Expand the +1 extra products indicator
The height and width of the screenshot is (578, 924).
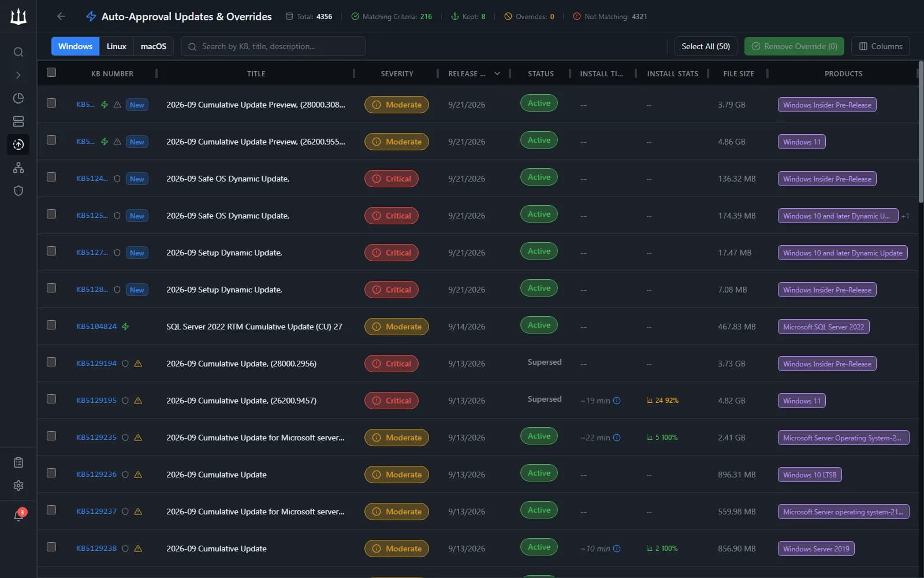(x=905, y=216)
